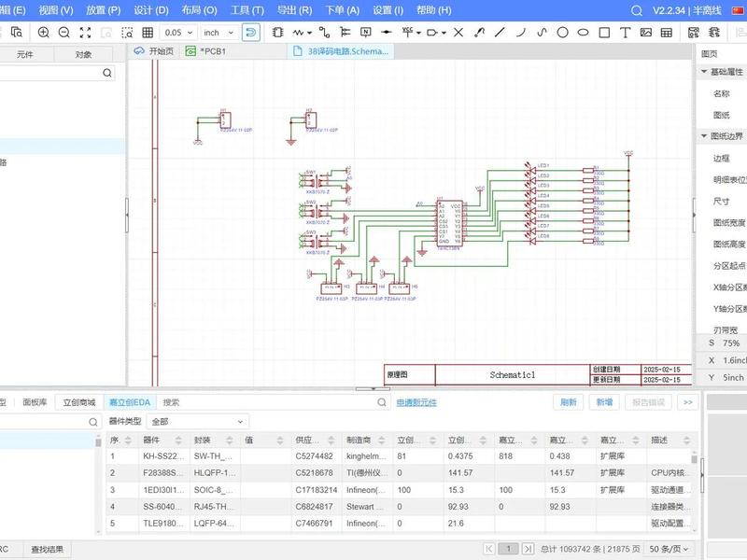Screen dimensions: 747x560
Task: Open the 设计 (D) menu
Action: pyautogui.click(x=151, y=10)
